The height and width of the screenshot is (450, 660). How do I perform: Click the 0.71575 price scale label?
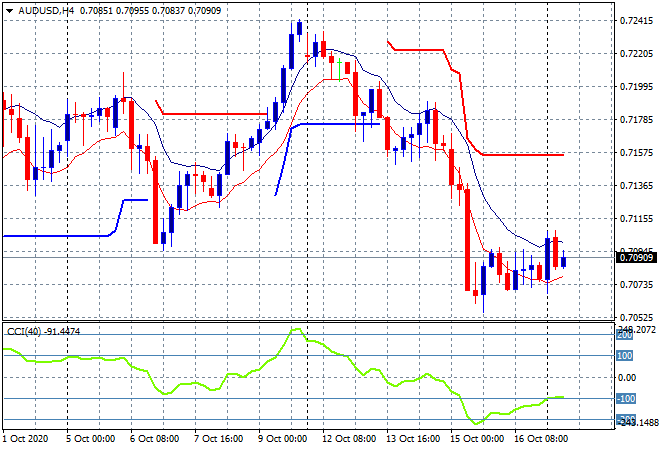pyautogui.click(x=636, y=152)
